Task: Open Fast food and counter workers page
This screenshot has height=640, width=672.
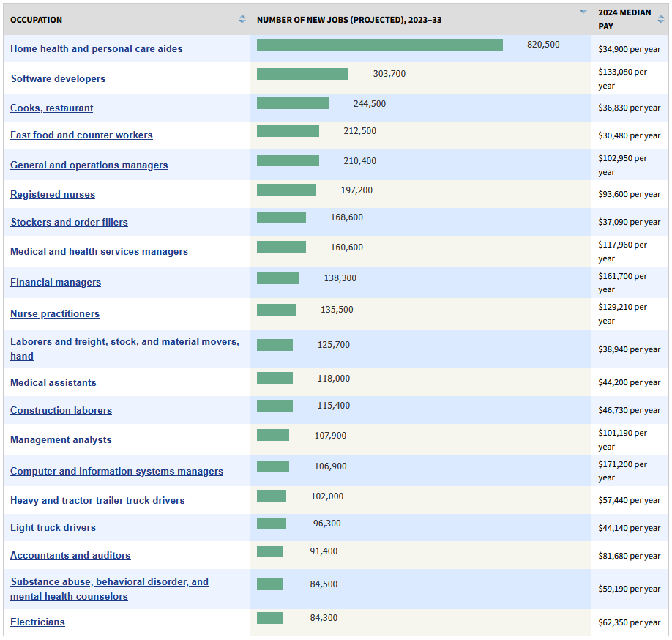Action: [81, 135]
